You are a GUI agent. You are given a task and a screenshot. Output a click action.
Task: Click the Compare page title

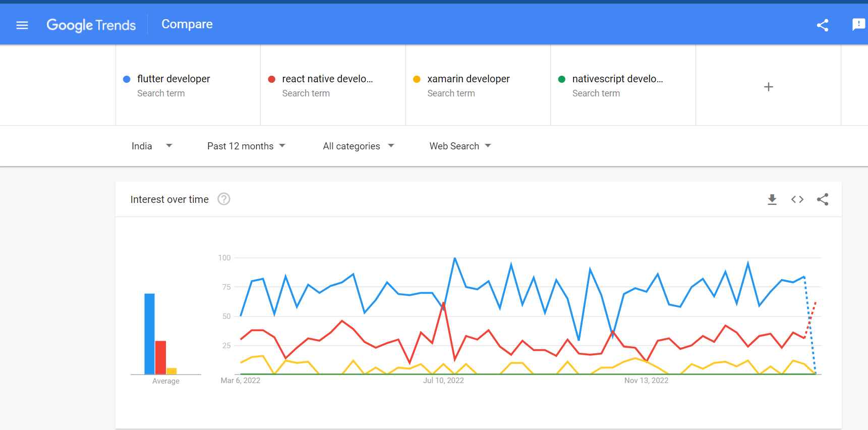[187, 24]
